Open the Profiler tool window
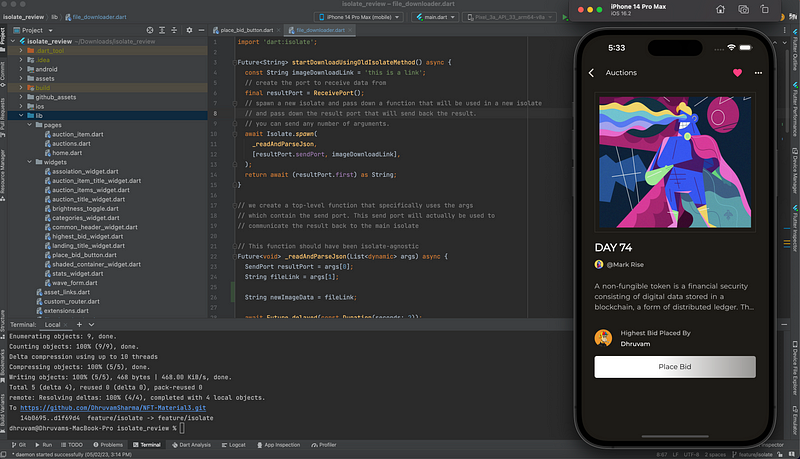 [324, 445]
